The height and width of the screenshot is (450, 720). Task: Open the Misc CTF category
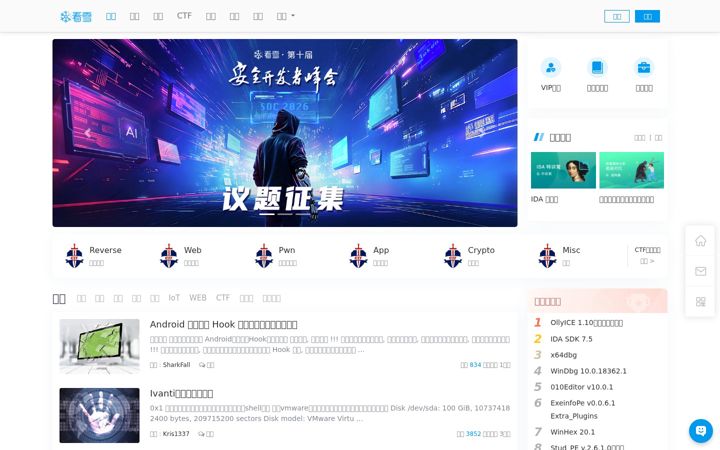pos(571,250)
